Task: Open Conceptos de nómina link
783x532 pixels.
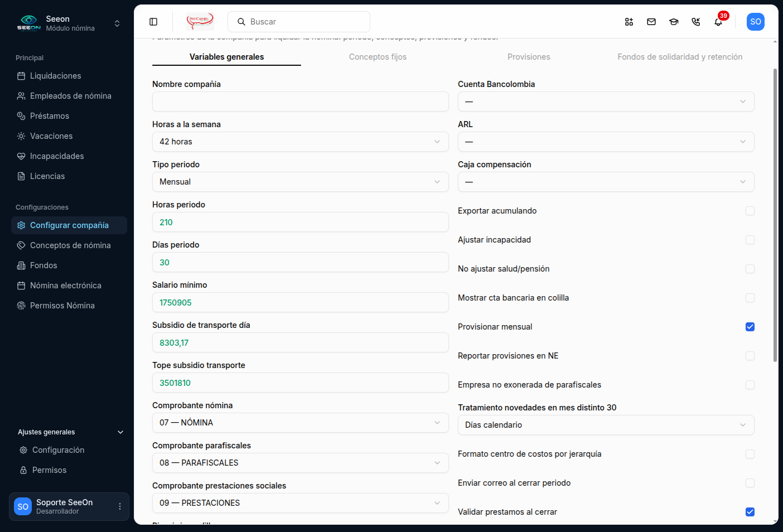Action: point(69,245)
